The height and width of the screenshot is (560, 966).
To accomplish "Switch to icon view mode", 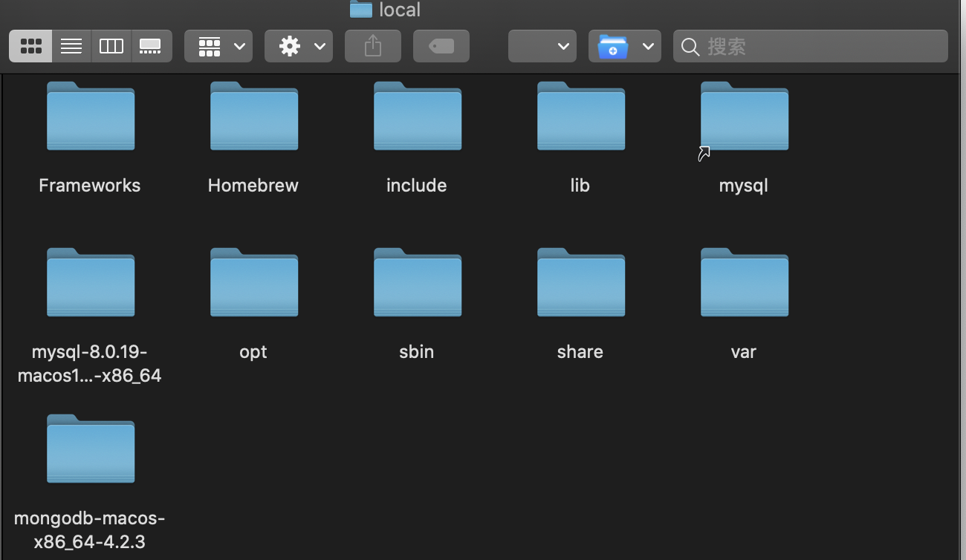I will [x=30, y=46].
